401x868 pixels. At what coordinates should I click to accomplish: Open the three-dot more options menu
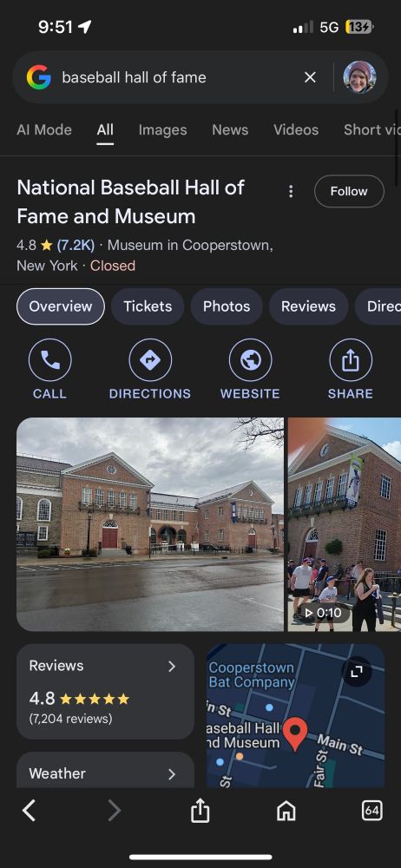pos(291,192)
